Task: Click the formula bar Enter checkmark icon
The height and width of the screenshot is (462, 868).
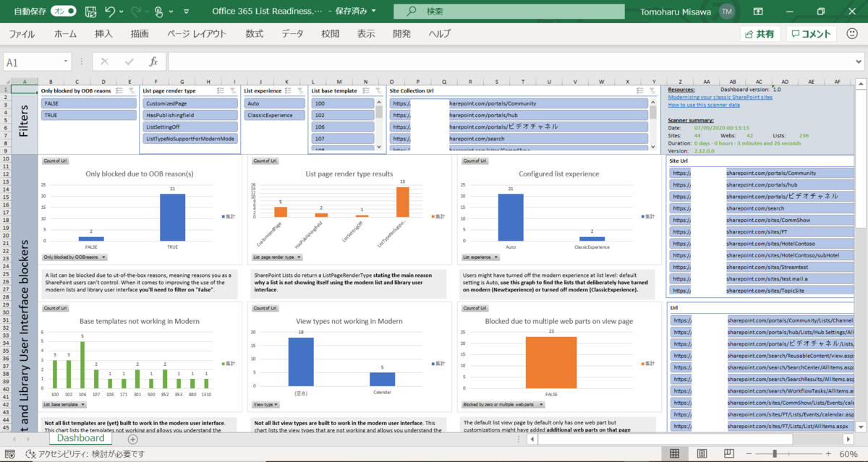Action: pos(129,62)
